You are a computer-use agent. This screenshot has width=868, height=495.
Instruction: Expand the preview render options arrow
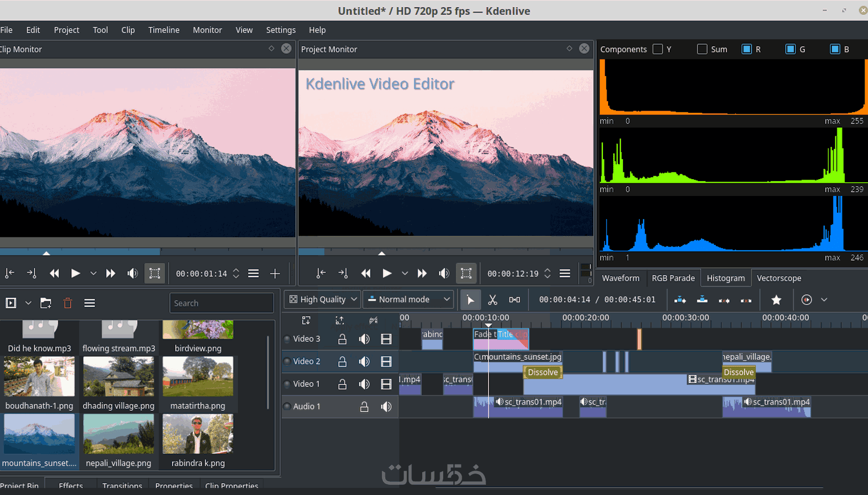pos(824,300)
